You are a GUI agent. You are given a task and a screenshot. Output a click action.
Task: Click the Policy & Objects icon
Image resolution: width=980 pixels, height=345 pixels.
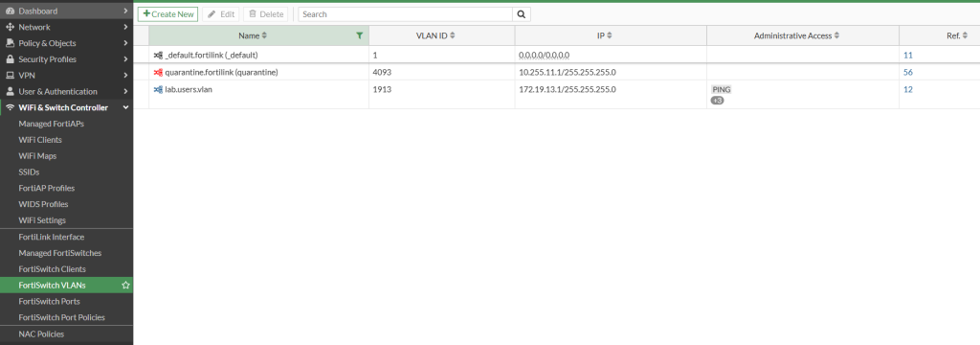(x=10, y=43)
